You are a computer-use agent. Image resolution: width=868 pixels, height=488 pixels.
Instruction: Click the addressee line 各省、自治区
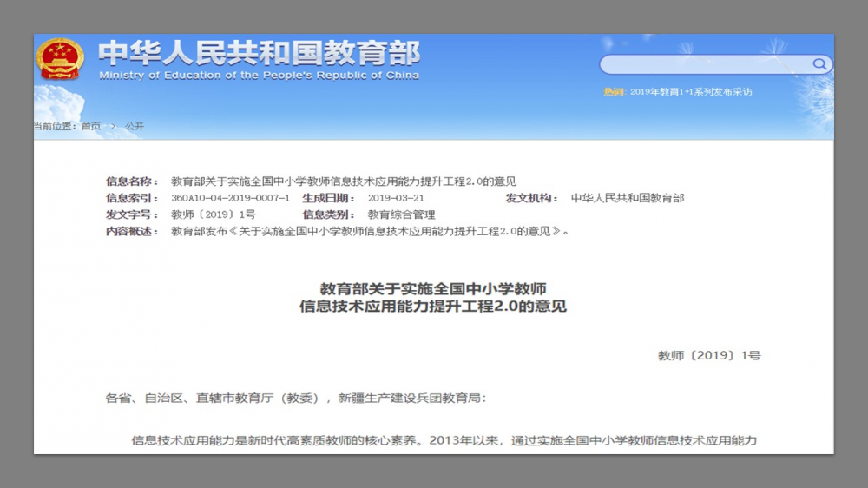click(296, 399)
